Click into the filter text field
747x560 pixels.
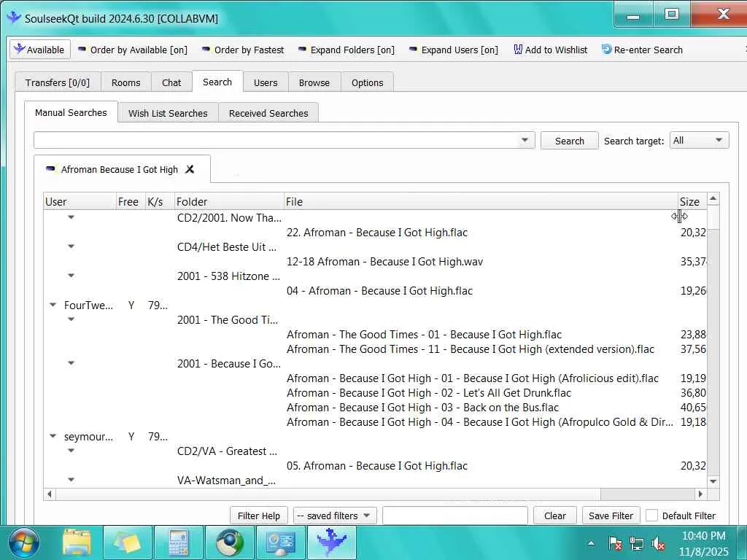point(455,516)
